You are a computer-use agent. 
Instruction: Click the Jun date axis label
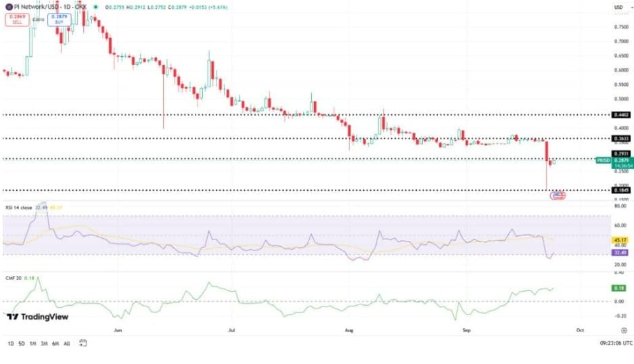[118, 330]
